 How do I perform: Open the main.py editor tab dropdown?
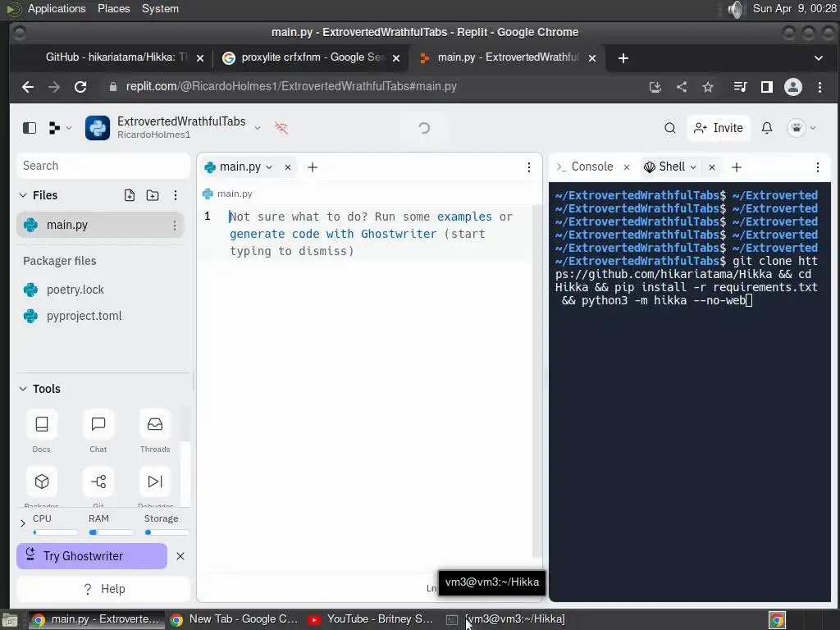point(269,167)
